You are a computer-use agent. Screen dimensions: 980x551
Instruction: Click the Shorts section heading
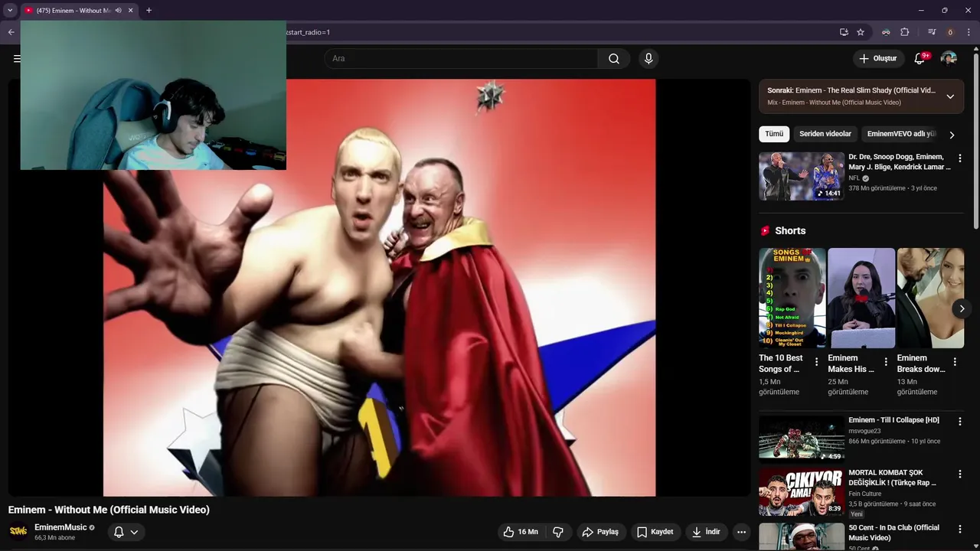tap(790, 230)
